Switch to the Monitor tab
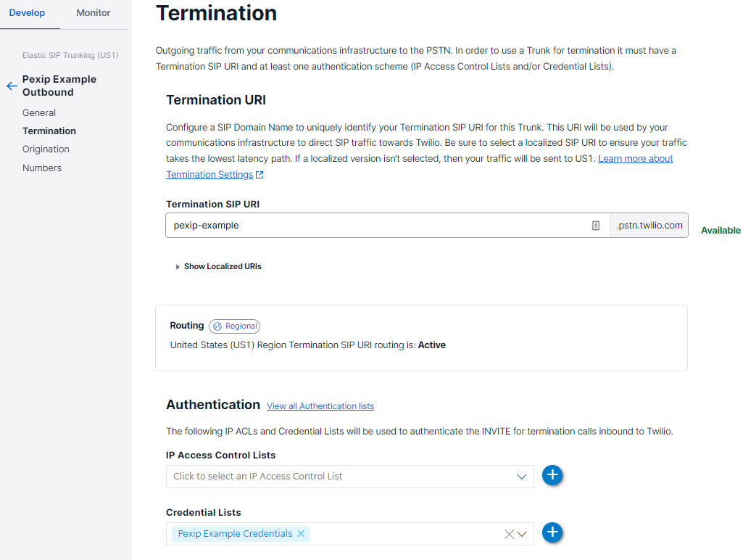Screen dimensions: 756x560 point(94,13)
